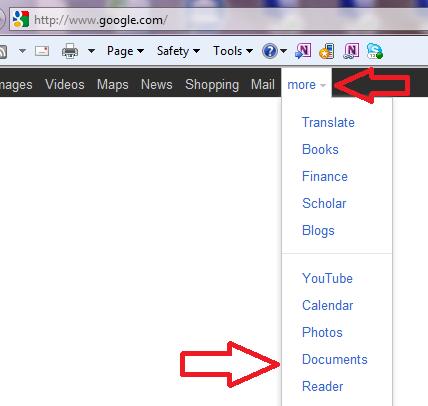Click the Google favicon in address bar

coord(21,19)
